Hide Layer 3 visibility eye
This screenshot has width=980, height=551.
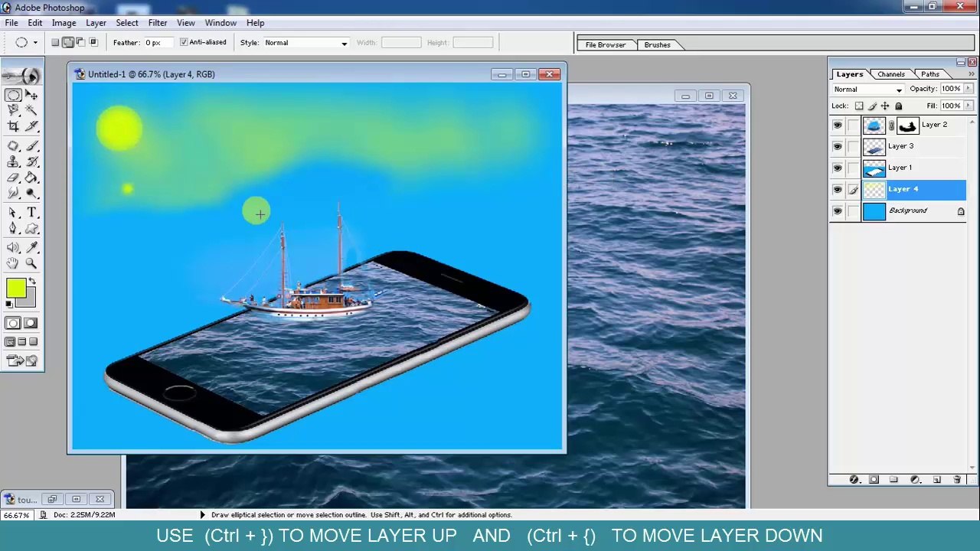pos(837,147)
